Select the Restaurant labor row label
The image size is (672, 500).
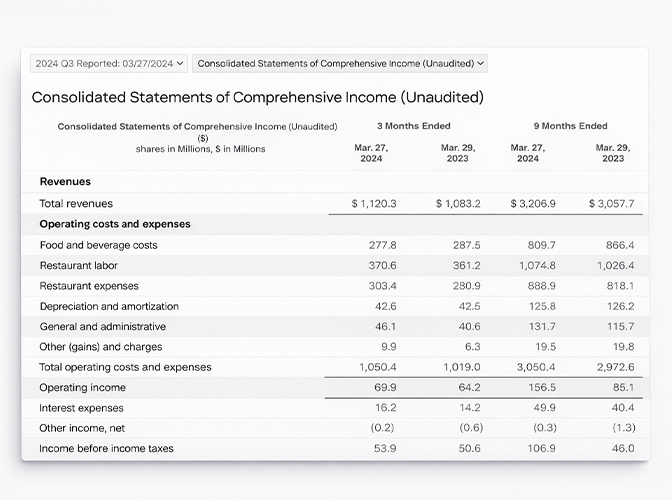(x=81, y=266)
